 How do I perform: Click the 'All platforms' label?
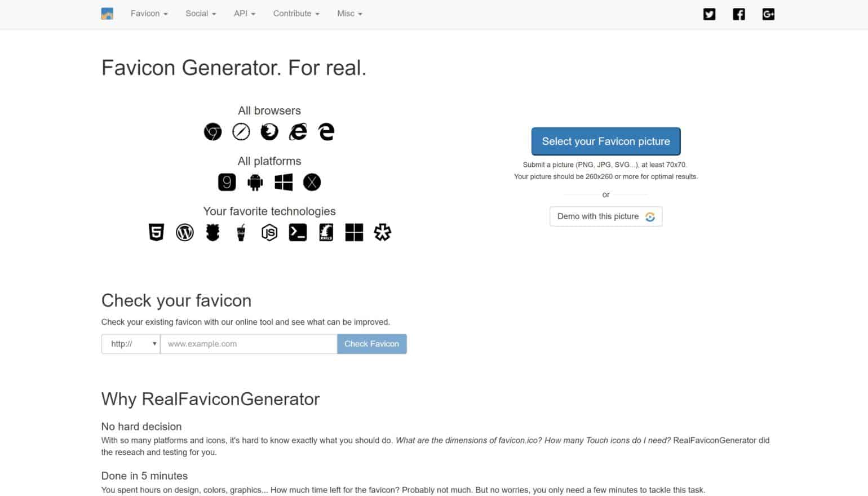pos(269,161)
